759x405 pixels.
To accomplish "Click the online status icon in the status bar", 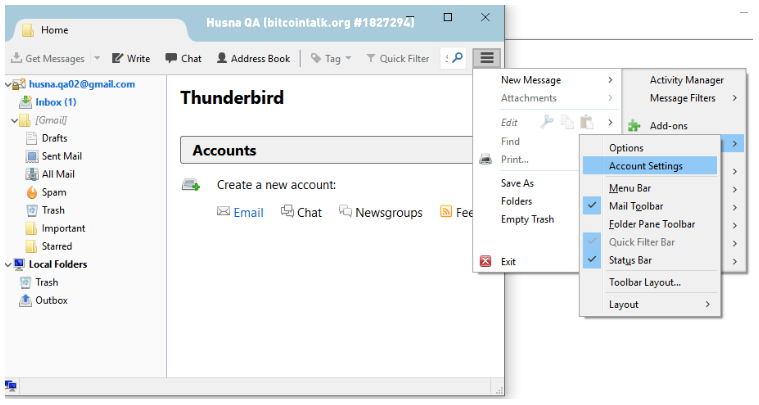I will [x=11, y=386].
